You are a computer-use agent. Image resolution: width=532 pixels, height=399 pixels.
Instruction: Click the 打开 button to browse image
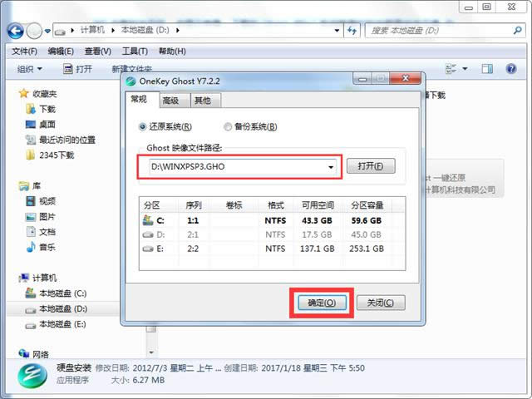click(370, 166)
